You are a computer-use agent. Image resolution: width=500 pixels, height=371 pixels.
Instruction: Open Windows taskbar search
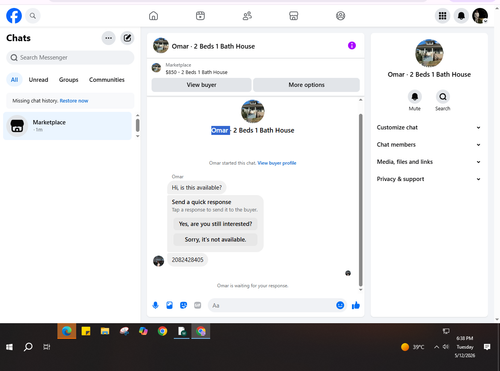pos(28,347)
